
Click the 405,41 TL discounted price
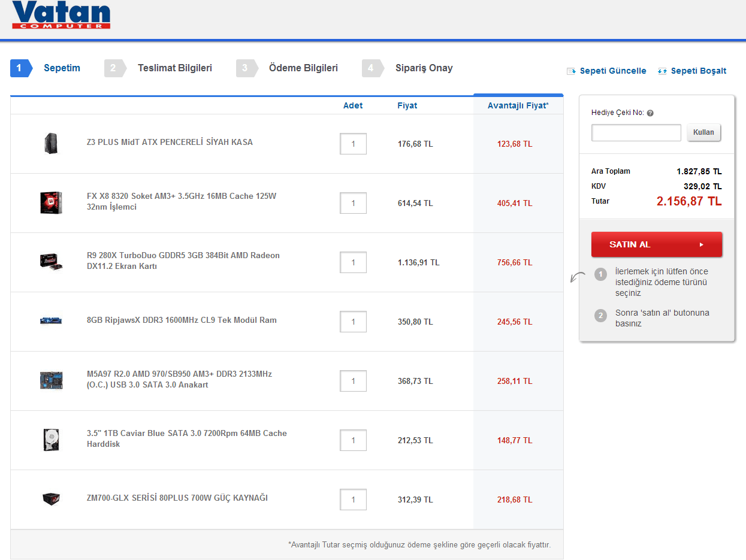click(515, 203)
